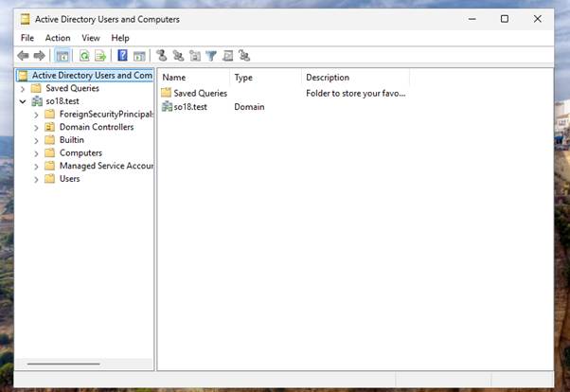
Task: Toggle the Show/Hide Action Pane button
Action: click(139, 56)
